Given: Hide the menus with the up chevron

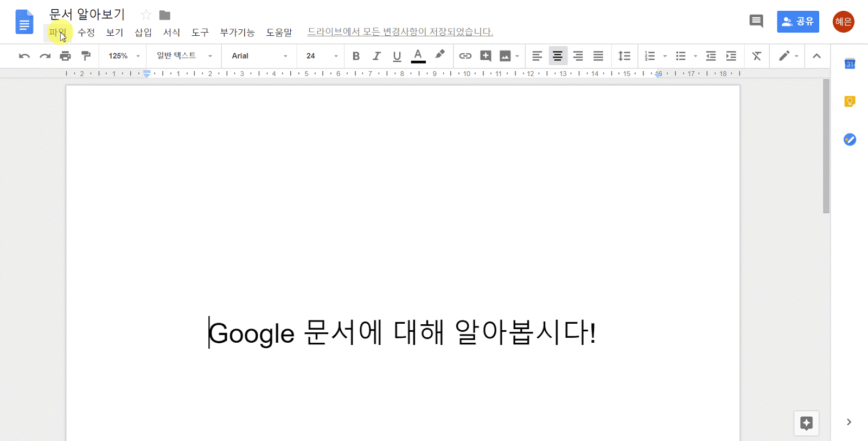Looking at the screenshot, I should 816,56.
